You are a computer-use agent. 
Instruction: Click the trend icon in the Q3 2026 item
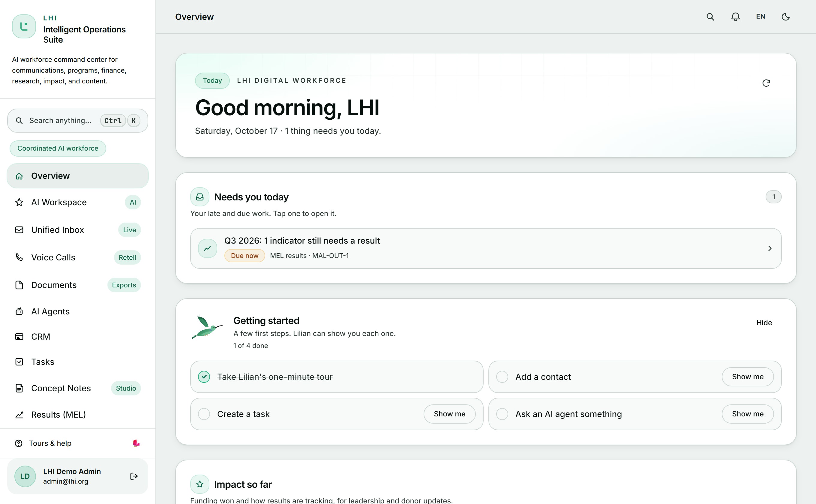(207, 248)
